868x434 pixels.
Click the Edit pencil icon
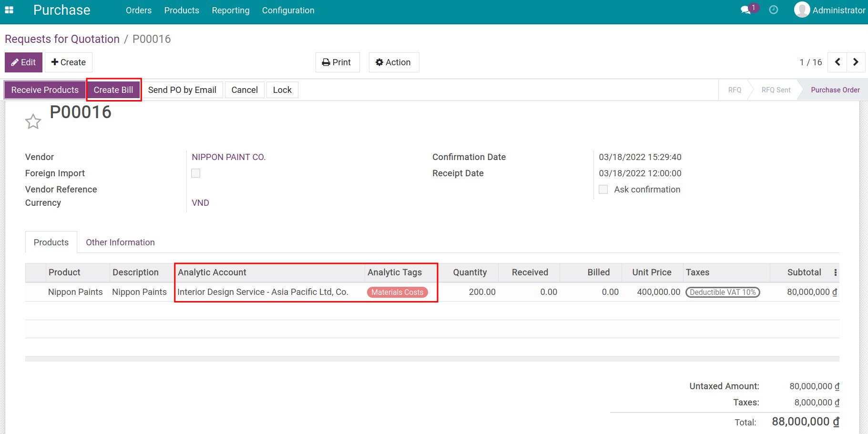pos(15,62)
